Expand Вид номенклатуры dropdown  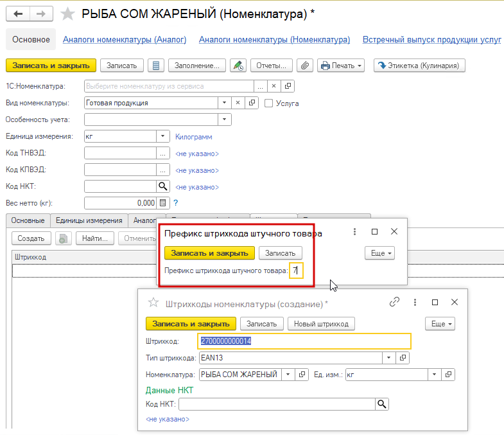point(224,103)
